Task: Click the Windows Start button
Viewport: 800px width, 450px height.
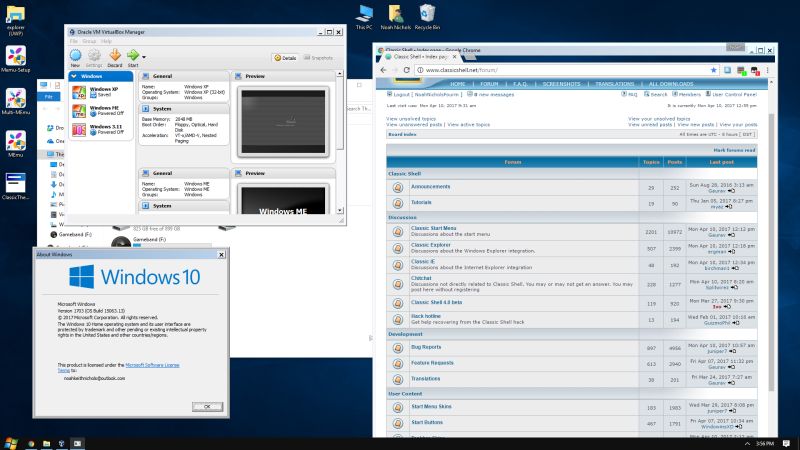Action: click(11, 443)
